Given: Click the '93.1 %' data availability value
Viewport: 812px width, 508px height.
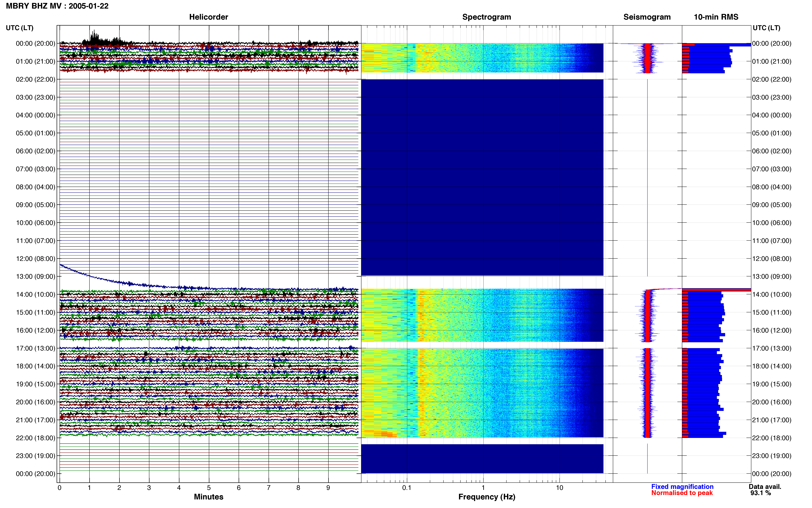Looking at the screenshot, I should pos(761,493).
